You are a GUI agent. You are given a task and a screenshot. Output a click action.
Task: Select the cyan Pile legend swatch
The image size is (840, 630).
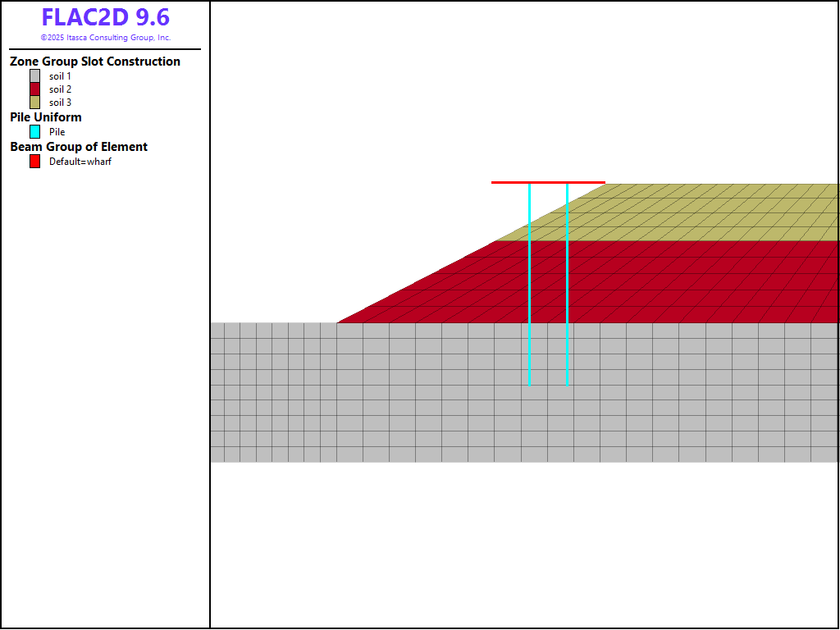click(x=34, y=131)
